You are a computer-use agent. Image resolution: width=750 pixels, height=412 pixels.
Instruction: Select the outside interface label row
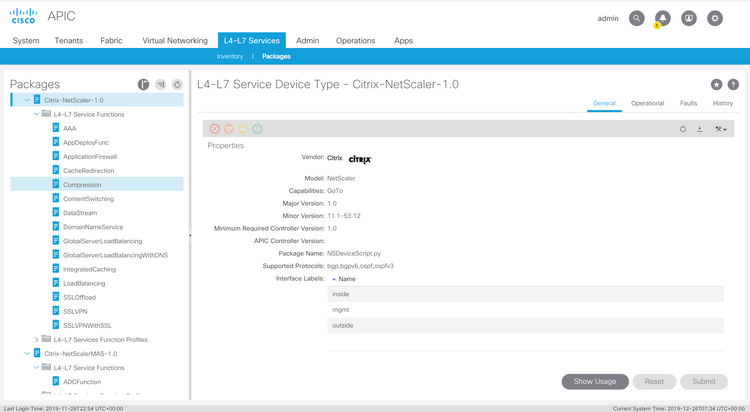coord(525,325)
